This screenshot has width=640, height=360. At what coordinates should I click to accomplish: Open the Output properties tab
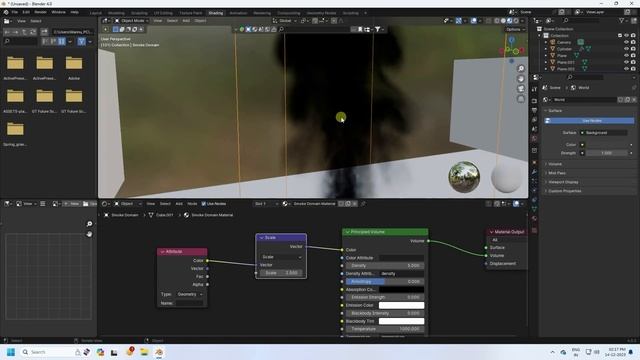[x=534, y=110]
